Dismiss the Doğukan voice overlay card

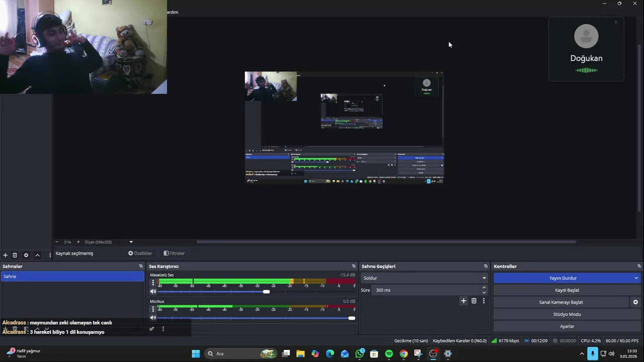(x=616, y=22)
